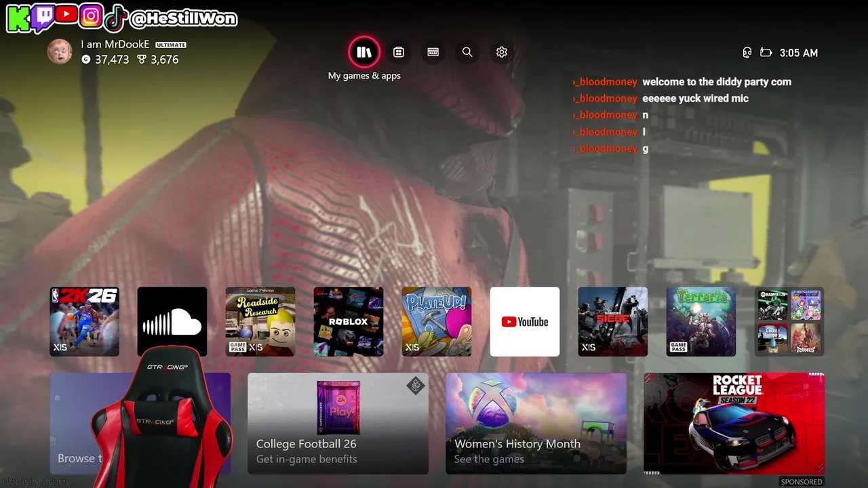Screen dimensions: 868x488
Task: Click chat message welcome to the diddy party
Action: point(717,82)
